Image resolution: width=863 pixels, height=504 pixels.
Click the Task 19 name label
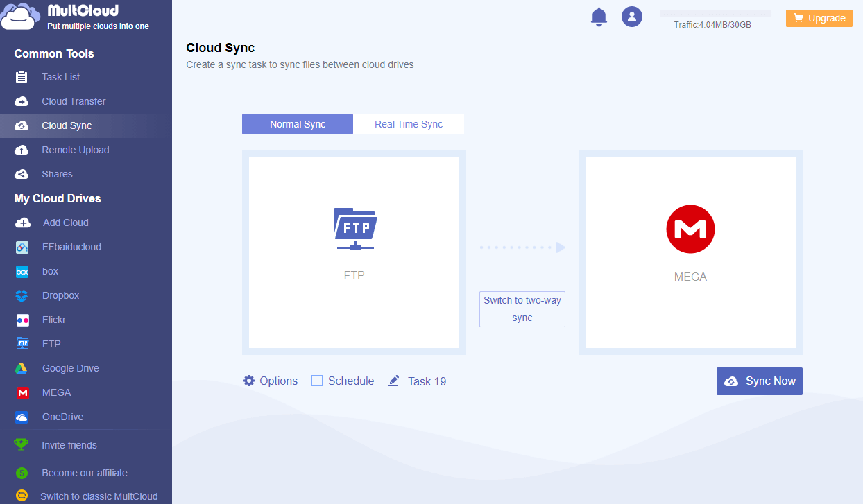[x=427, y=381]
